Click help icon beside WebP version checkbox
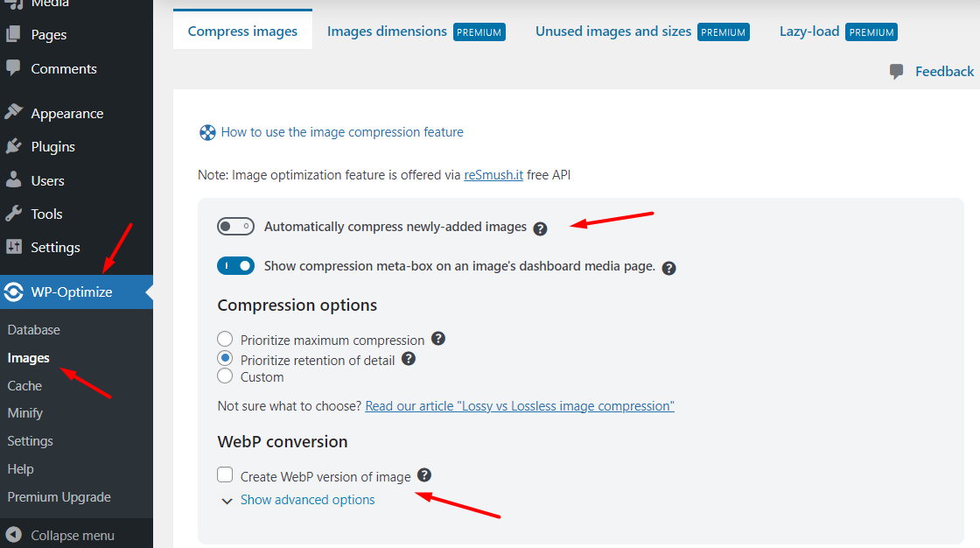This screenshot has width=980, height=548. pyautogui.click(x=424, y=475)
